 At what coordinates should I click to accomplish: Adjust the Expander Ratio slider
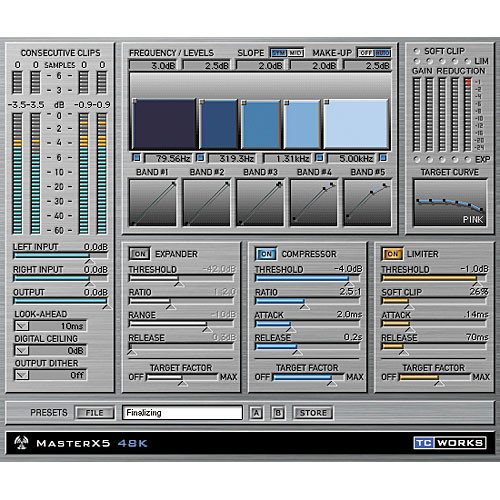pos(182,301)
